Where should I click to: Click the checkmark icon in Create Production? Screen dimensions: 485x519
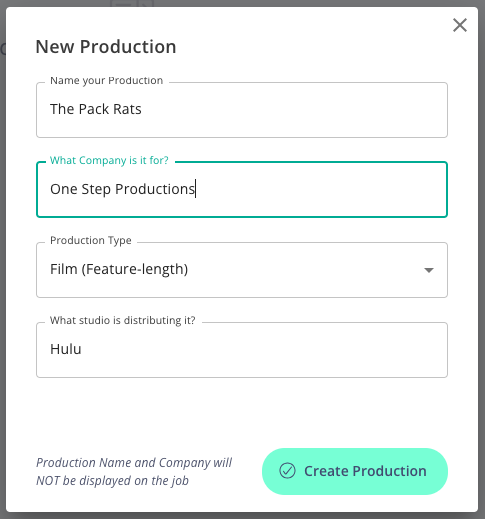pos(287,471)
